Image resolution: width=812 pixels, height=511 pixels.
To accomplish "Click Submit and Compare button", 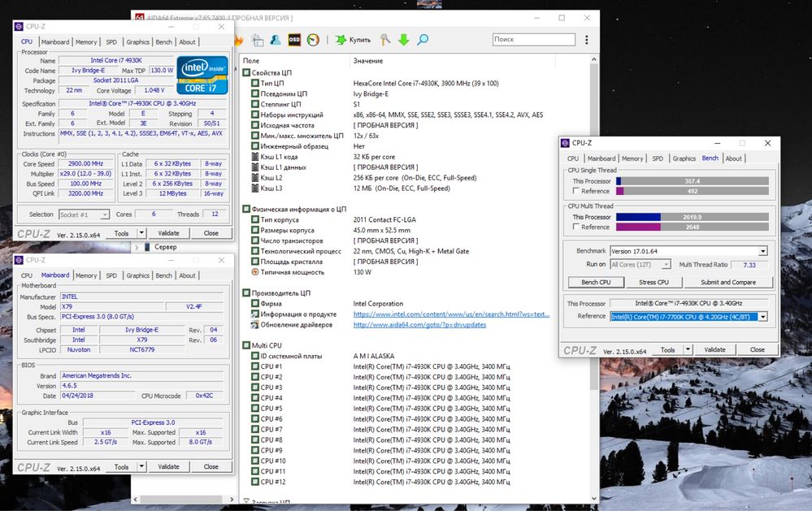I will point(728,282).
